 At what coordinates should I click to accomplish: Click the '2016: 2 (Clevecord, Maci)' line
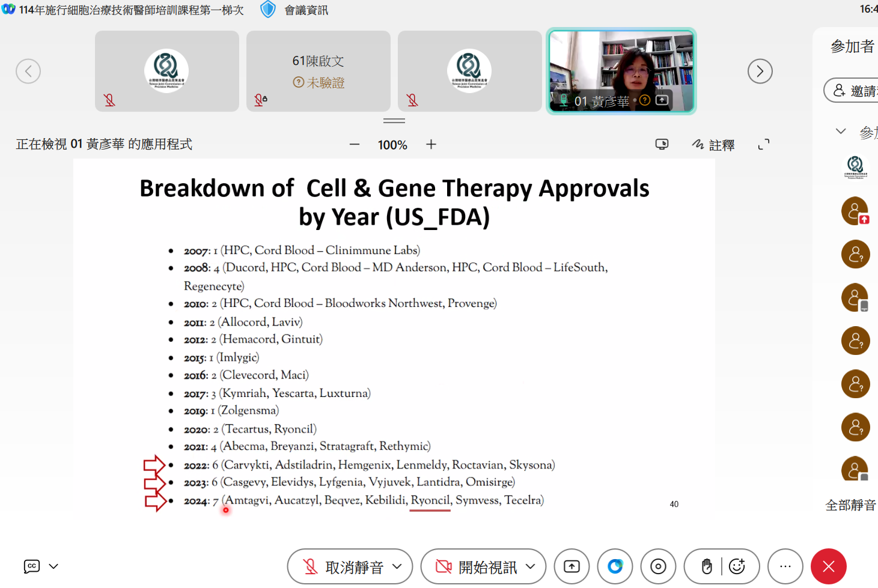point(246,375)
